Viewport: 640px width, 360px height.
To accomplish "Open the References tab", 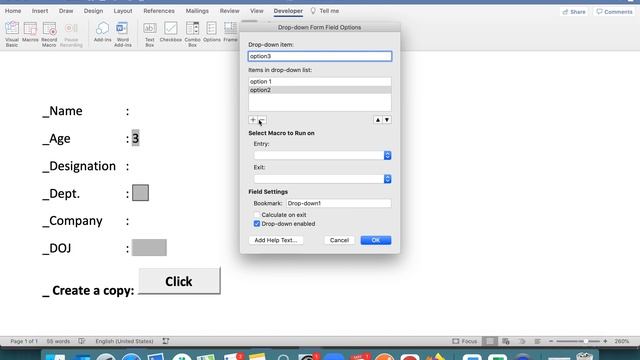I will 159,11.
